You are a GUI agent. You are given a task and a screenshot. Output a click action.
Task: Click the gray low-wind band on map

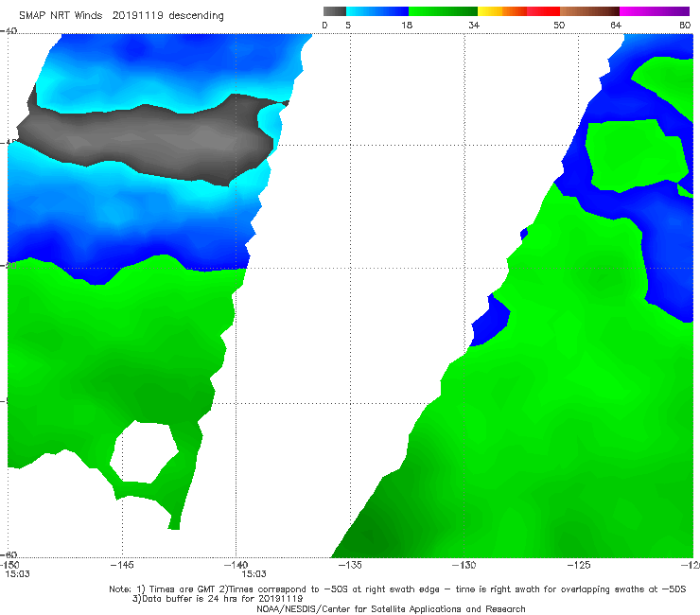[148, 141]
